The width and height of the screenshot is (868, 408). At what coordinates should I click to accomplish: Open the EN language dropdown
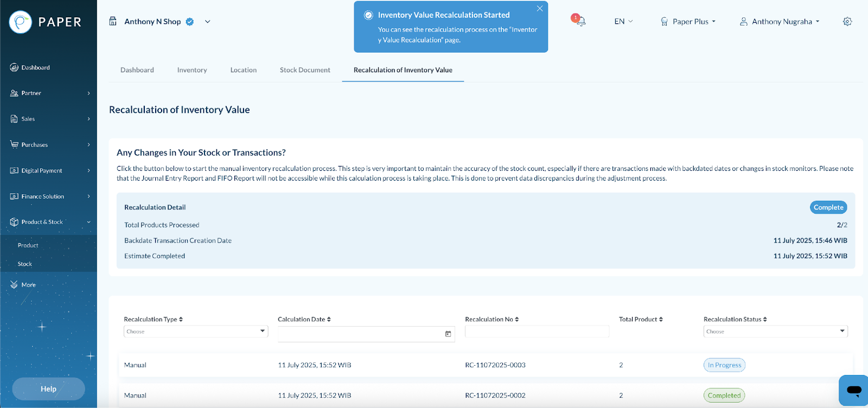(x=623, y=22)
